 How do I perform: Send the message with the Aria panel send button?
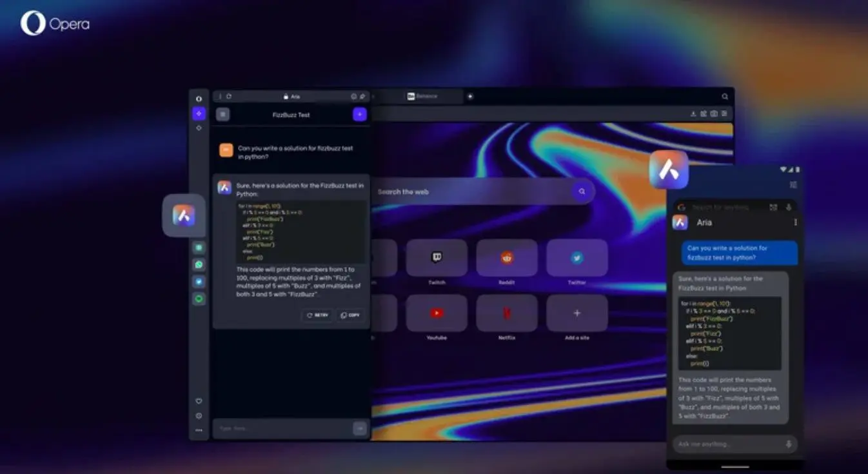(x=360, y=428)
